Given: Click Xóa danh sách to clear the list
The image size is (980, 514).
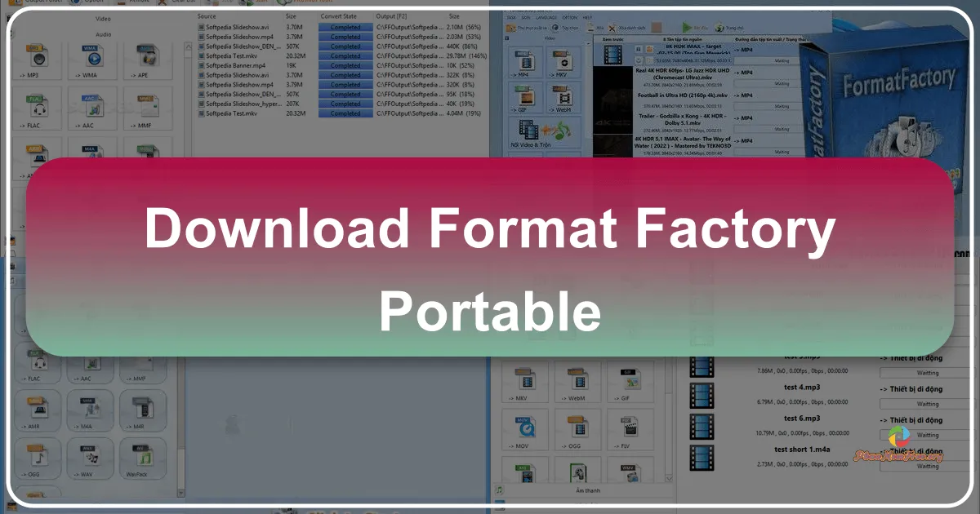Looking at the screenshot, I should 629,27.
